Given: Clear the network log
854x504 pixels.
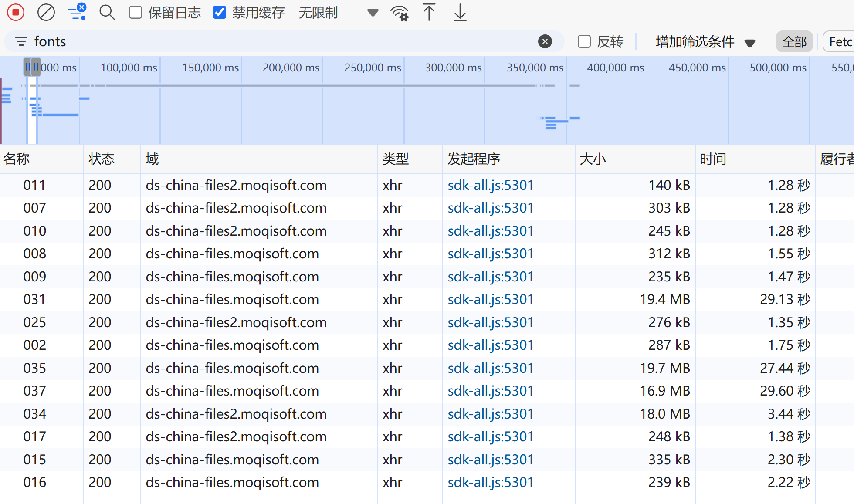Looking at the screenshot, I should [46, 12].
